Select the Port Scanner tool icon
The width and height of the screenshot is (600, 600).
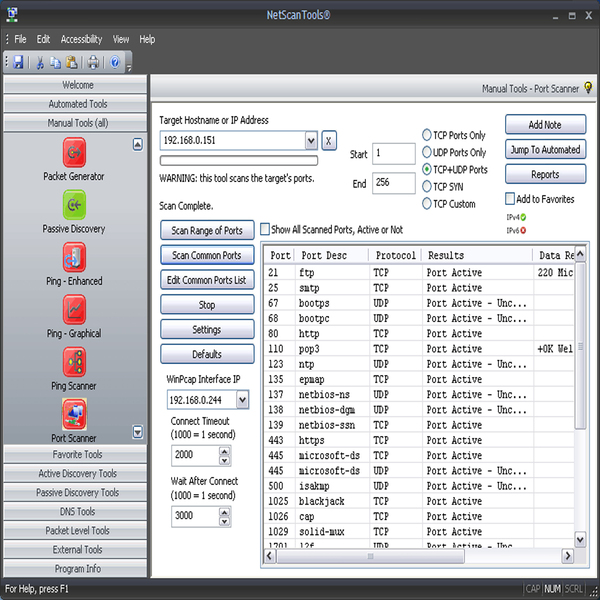[x=74, y=414]
